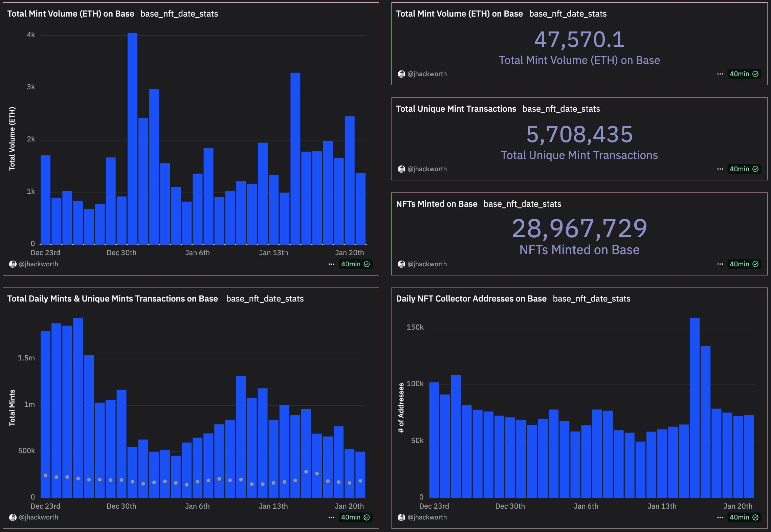771x532 pixels.
Task: Click the 28,967,729 NFTs Minted counter value
Action: click(579, 228)
